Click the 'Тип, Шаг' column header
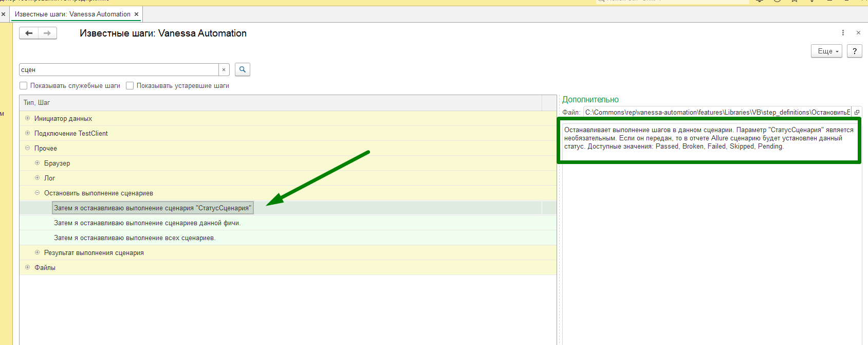 point(281,103)
